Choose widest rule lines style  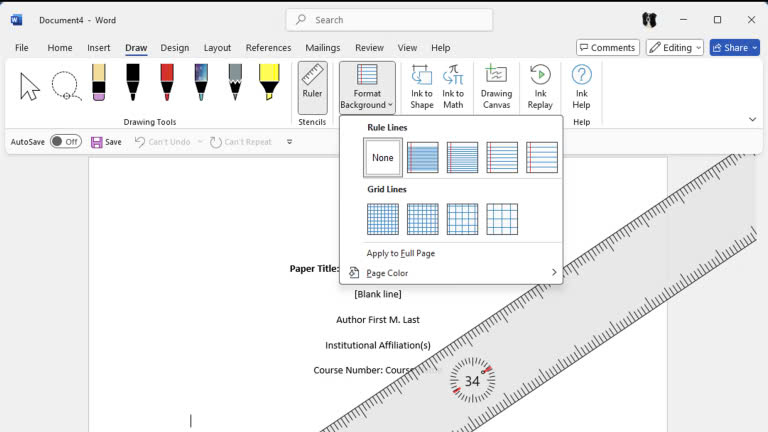542,157
